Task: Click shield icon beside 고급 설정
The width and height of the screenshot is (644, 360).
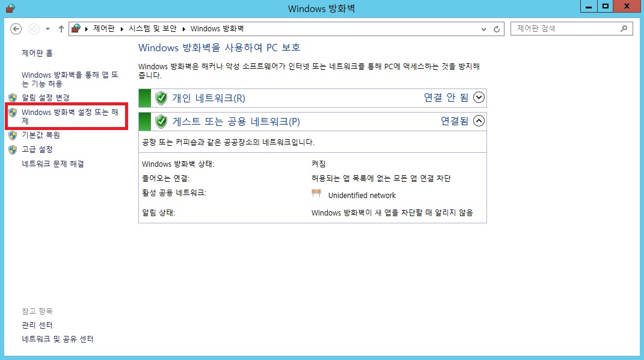Action: pos(13,149)
